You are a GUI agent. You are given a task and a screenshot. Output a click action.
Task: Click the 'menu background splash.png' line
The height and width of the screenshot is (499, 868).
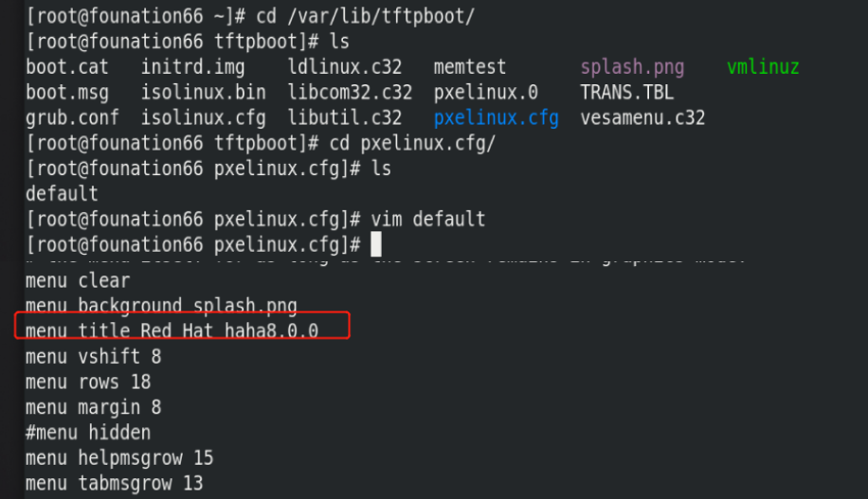tap(161, 305)
